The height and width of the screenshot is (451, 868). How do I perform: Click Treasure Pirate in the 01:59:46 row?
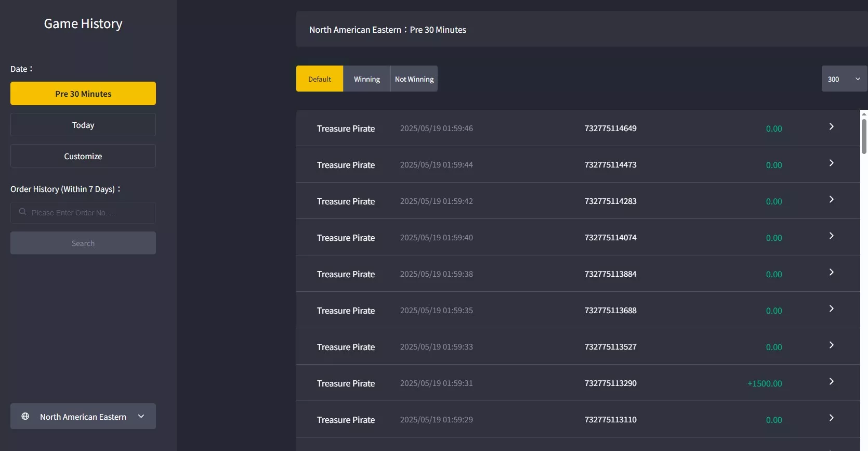346,128
